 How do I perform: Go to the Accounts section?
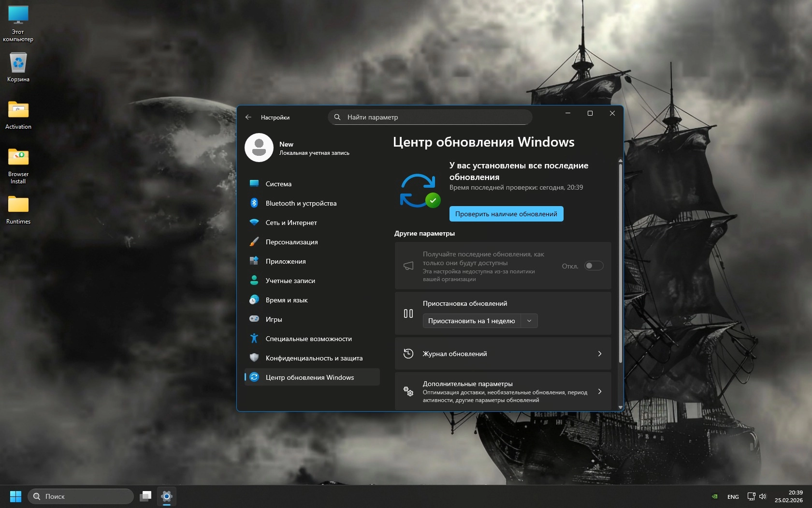coord(290,281)
